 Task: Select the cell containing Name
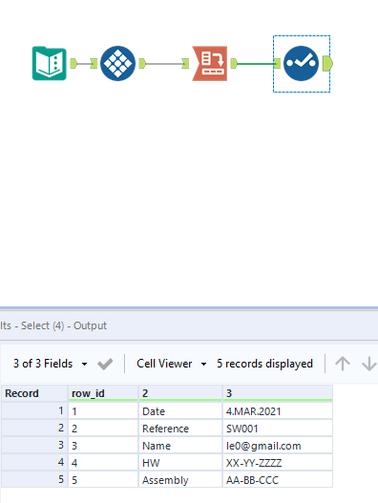coord(180,446)
